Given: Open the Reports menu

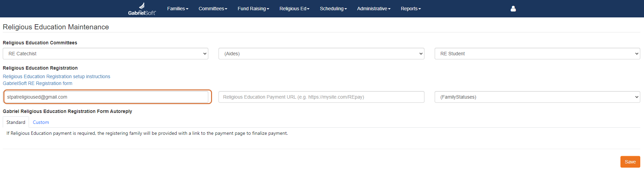Looking at the screenshot, I should pyautogui.click(x=411, y=9).
